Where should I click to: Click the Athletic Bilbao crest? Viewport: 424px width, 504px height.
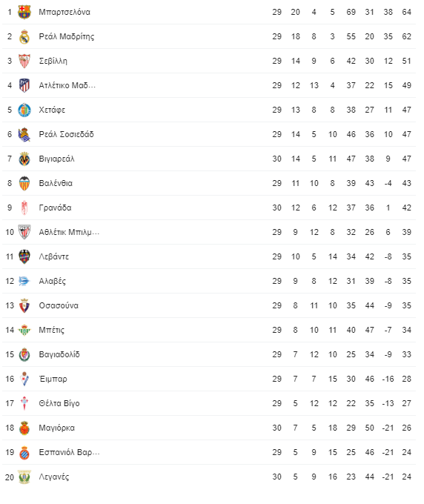pyautogui.click(x=24, y=232)
